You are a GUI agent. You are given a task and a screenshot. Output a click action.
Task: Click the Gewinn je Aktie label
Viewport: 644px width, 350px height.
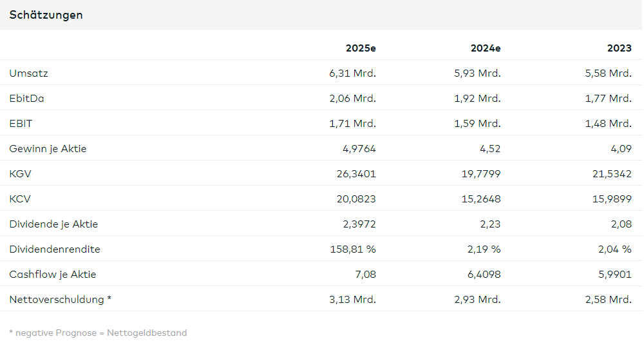[x=48, y=149]
